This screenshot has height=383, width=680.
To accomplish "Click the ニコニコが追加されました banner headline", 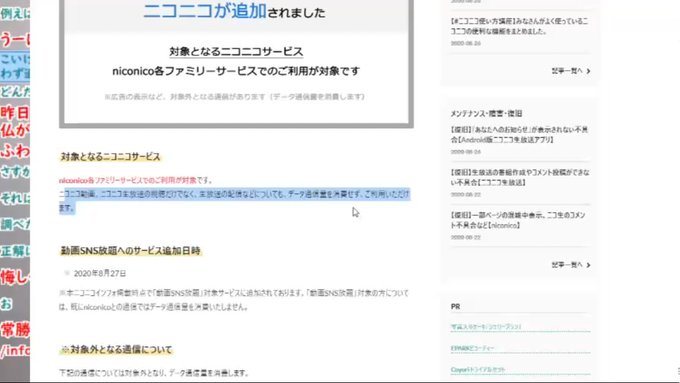I will pyautogui.click(x=234, y=11).
